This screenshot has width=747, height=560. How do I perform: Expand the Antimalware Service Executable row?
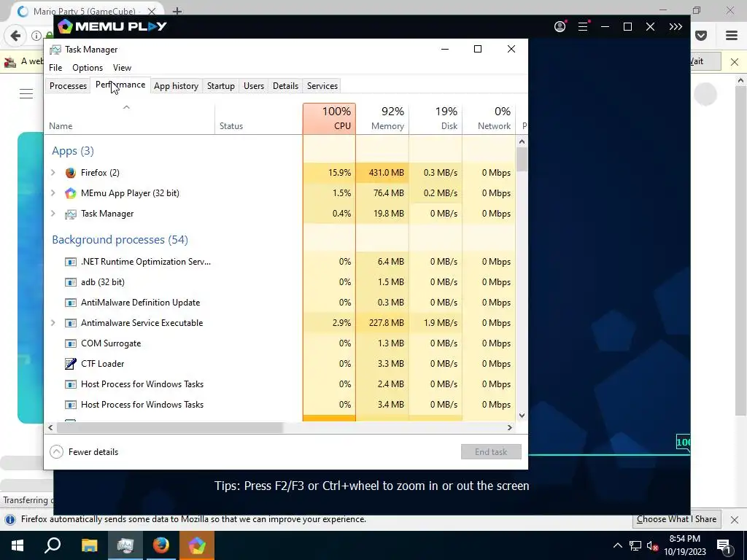point(53,323)
